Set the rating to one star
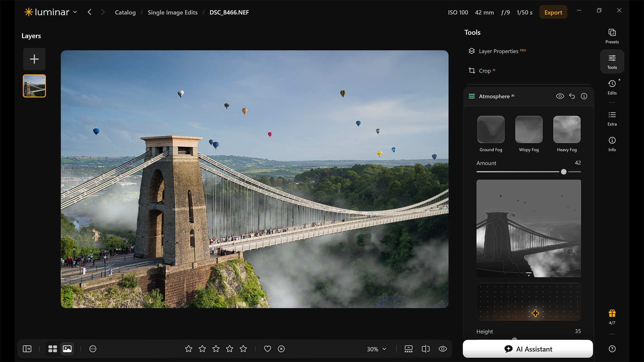The height and width of the screenshot is (362, 644). click(x=189, y=349)
